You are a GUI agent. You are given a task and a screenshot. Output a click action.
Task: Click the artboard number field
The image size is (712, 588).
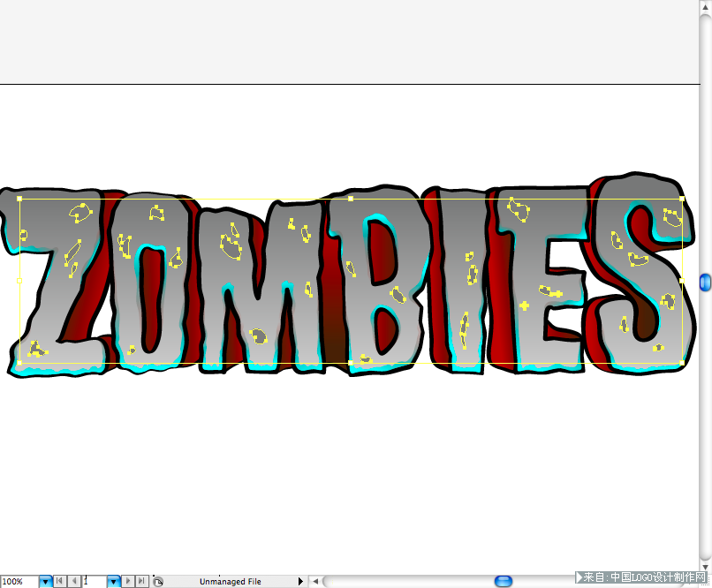point(95,581)
